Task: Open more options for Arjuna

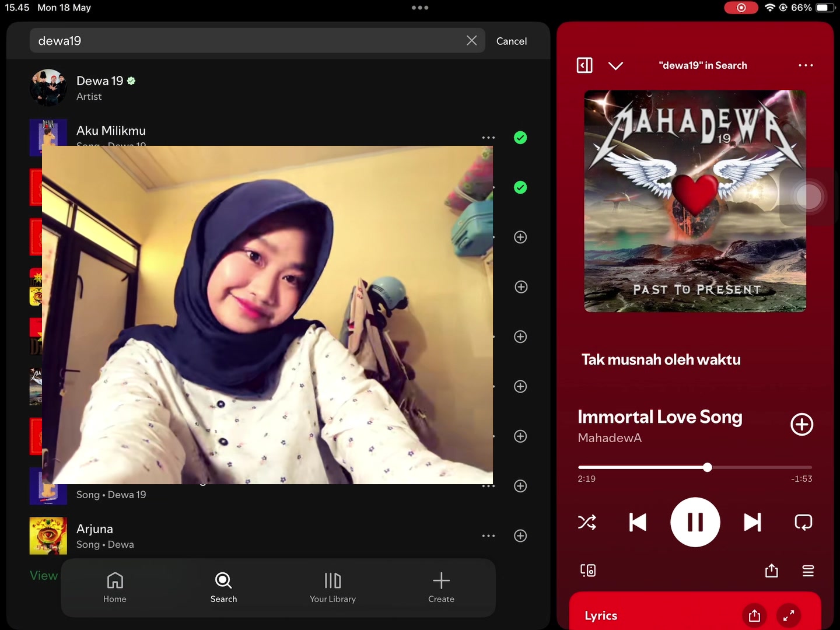Action: (x=488, y=535)
